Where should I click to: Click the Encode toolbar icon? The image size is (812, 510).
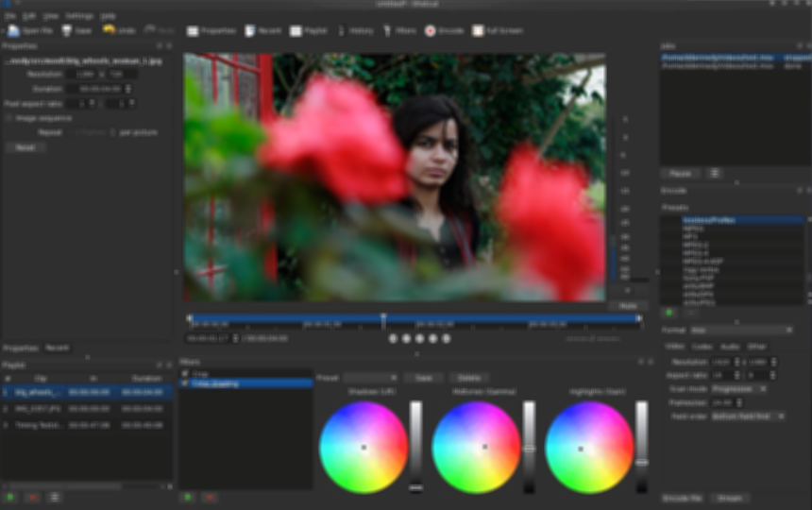click(x=431, y=30)
